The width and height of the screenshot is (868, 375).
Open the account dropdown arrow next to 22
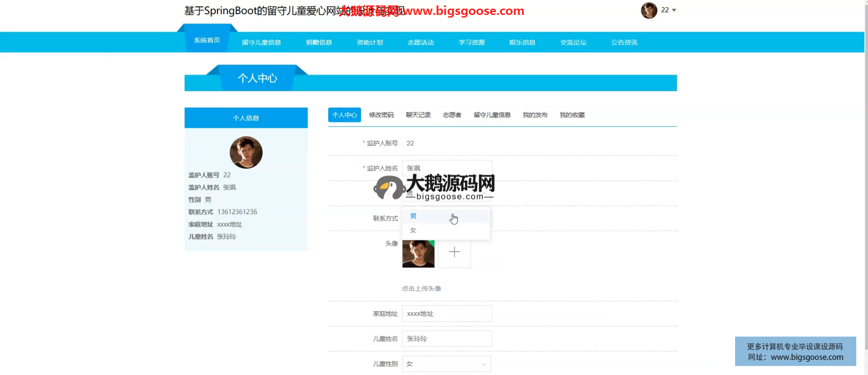click(x=674, y=10)
